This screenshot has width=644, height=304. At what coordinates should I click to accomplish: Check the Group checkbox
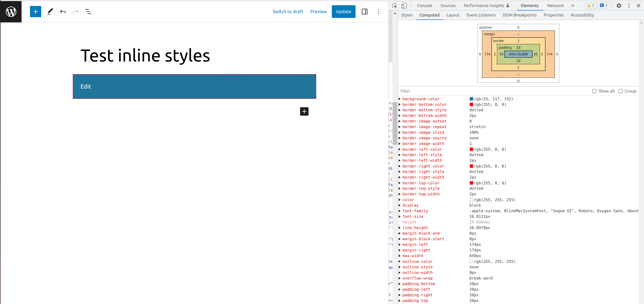click(x=620, y=91)
